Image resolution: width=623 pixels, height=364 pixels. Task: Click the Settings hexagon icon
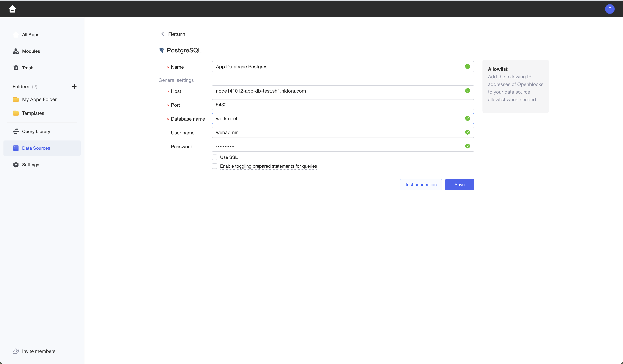pos(16,165)
